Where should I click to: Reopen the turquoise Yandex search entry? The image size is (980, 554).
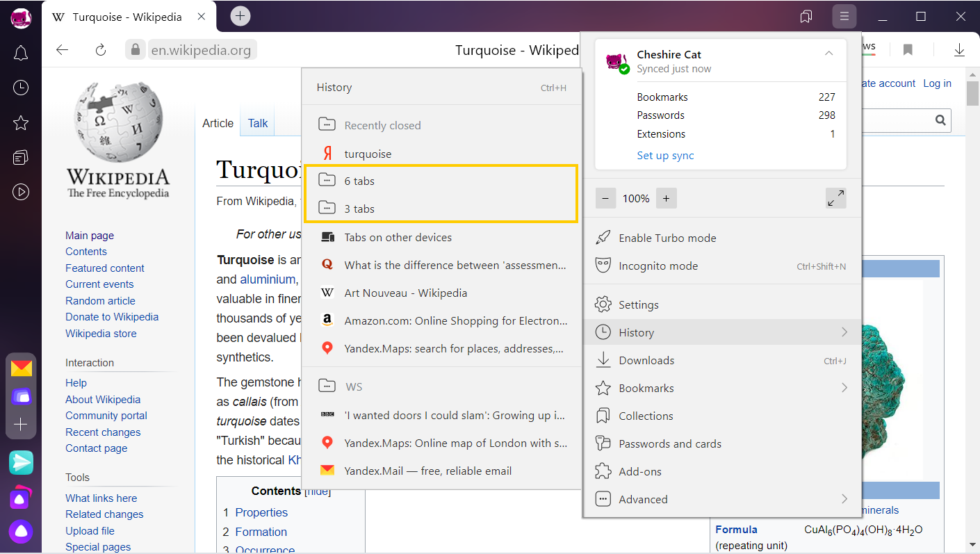(x=441, y=154)
